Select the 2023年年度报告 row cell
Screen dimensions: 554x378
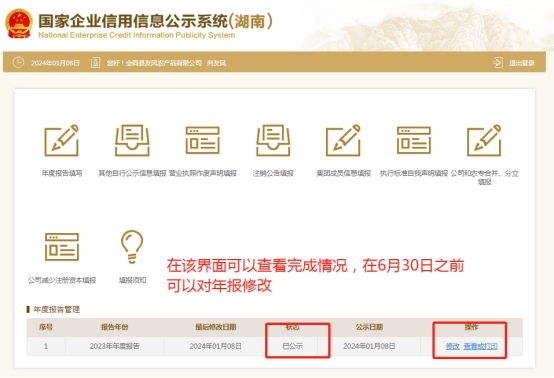click(114, 346)
